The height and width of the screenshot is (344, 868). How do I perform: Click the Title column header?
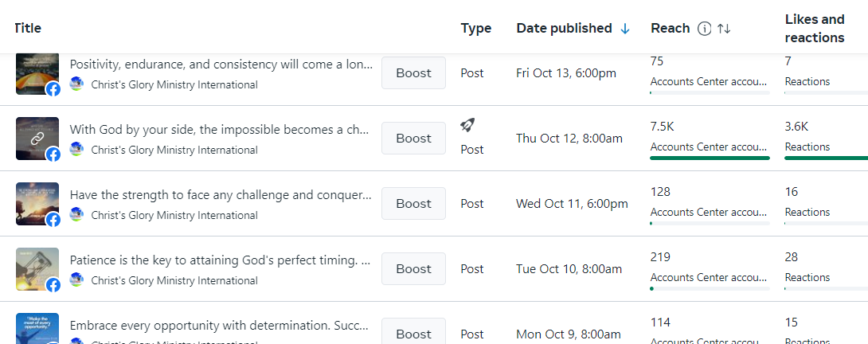point(27,29)
